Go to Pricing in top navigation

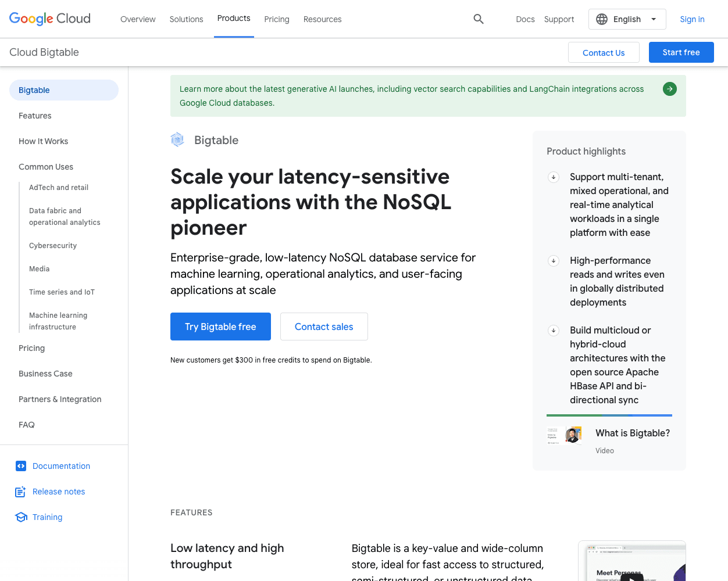[x=277, y=19]
